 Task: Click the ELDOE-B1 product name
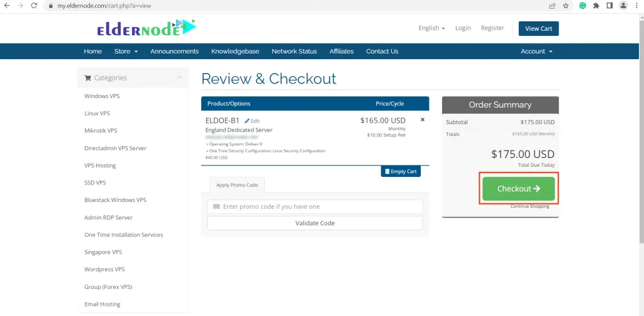click(222, 120)
